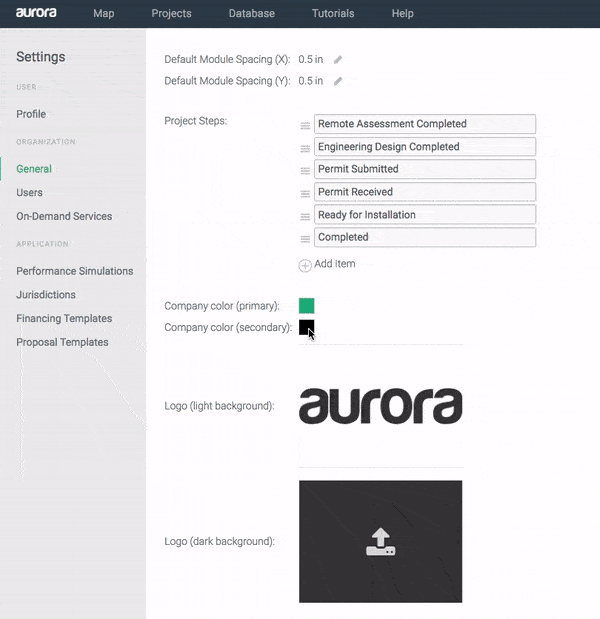Pick the green primary company color swatch

point(306,305)
